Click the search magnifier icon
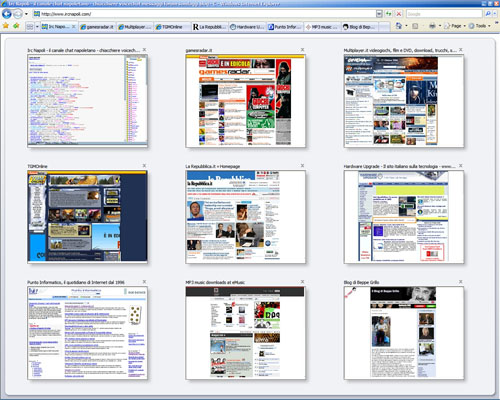Viewport: 500px width, 400px height. point(488,14)
